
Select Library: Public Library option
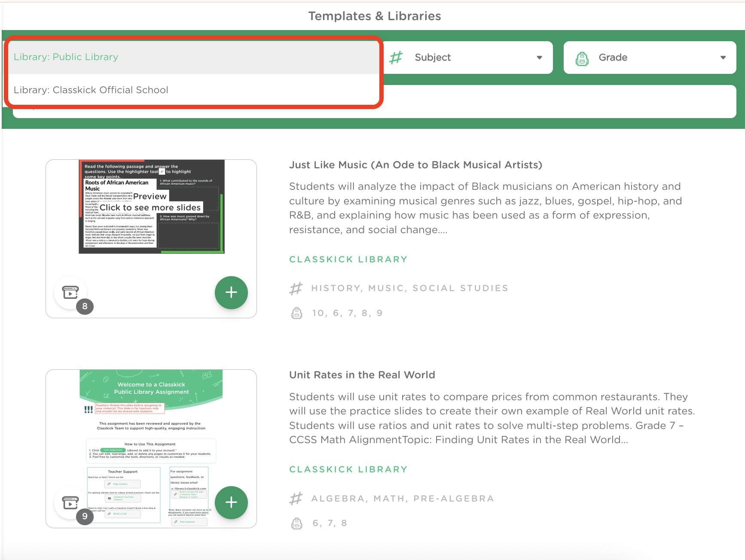193,57
